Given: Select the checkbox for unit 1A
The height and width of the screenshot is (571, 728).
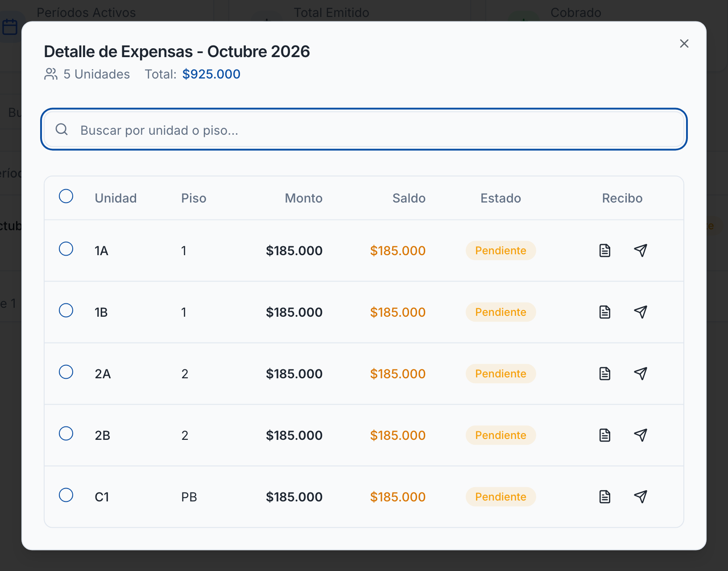Looking at the screenshot, I should (x=66, y=249).
